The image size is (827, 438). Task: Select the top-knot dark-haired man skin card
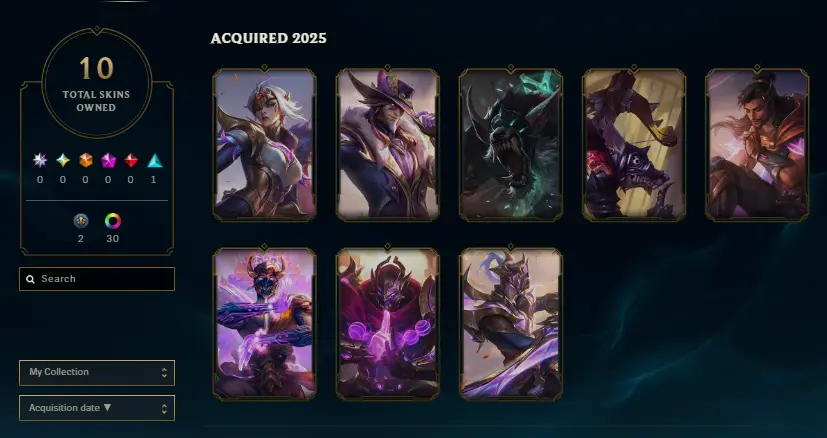point(757,145)
